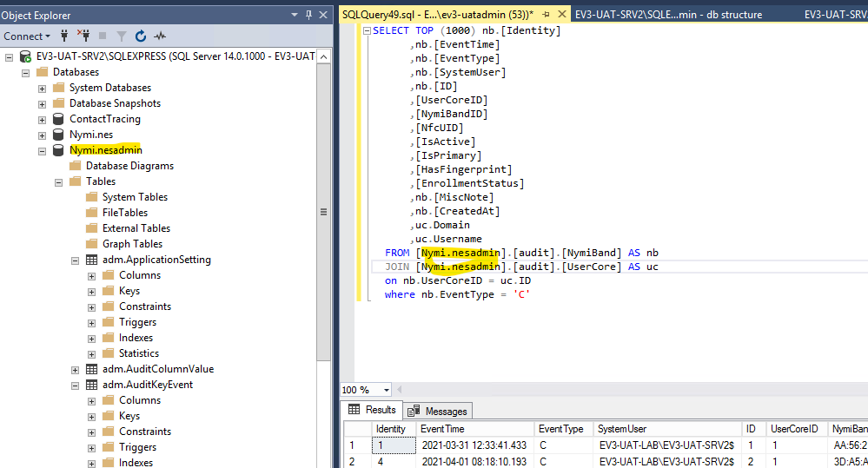
Task: Select the Database Diagrams folder icon
Action: [76, 165]
